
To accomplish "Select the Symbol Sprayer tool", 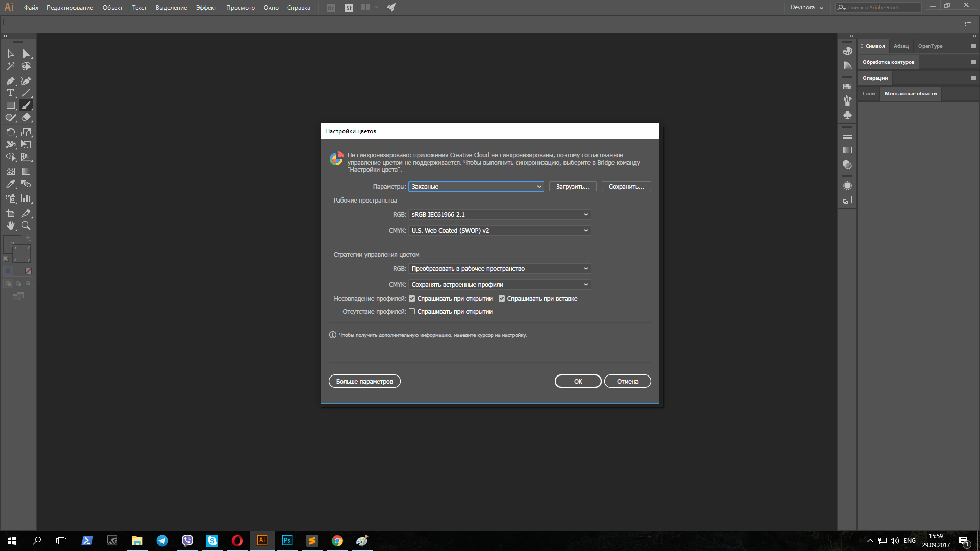I will tap(11, 198).
